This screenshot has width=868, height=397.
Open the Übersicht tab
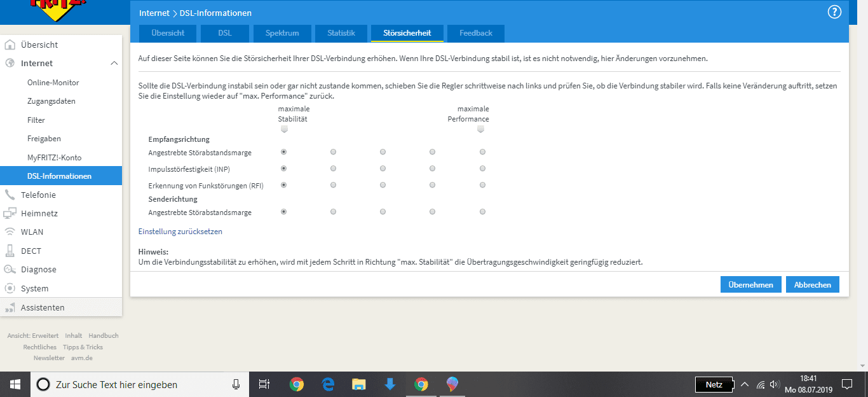168,33
